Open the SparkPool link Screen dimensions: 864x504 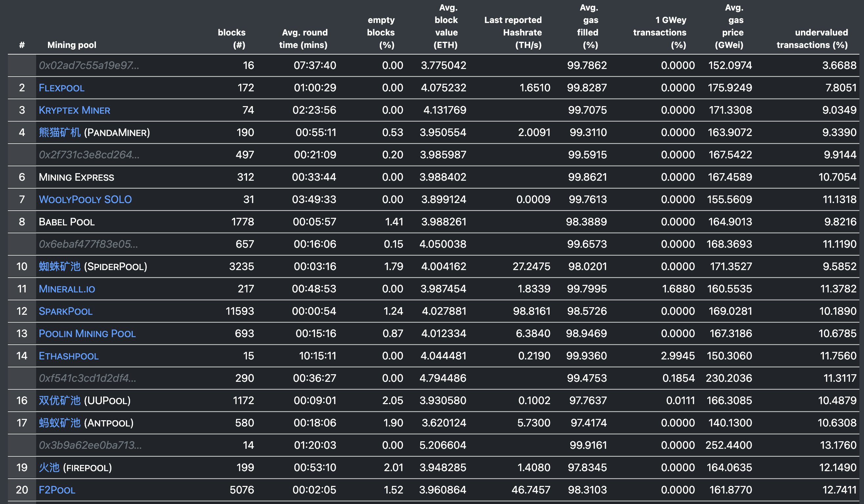65,311
